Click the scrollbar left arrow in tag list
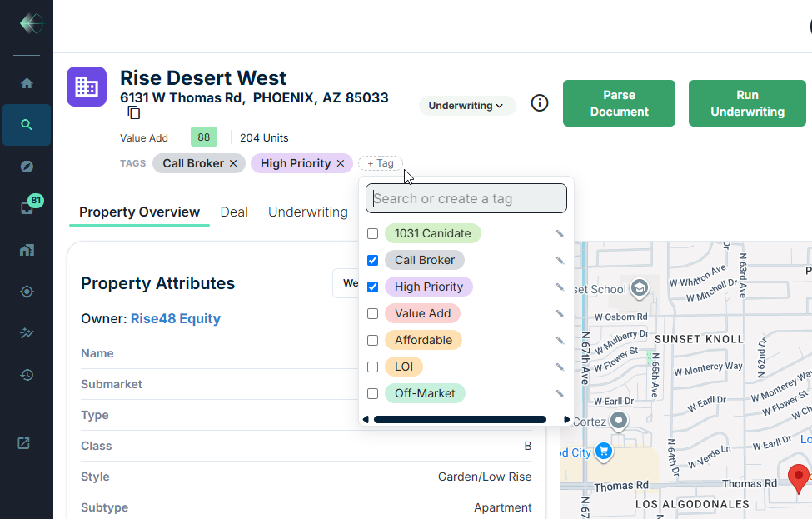The width and height of the screenshot is (812, 519). (366, 420)
